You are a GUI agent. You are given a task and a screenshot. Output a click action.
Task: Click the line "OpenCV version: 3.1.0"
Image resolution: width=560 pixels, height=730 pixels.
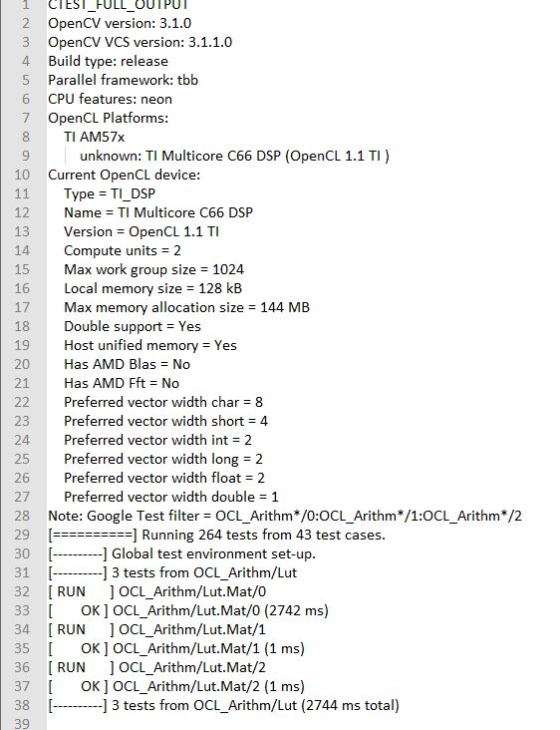[120, 23]
